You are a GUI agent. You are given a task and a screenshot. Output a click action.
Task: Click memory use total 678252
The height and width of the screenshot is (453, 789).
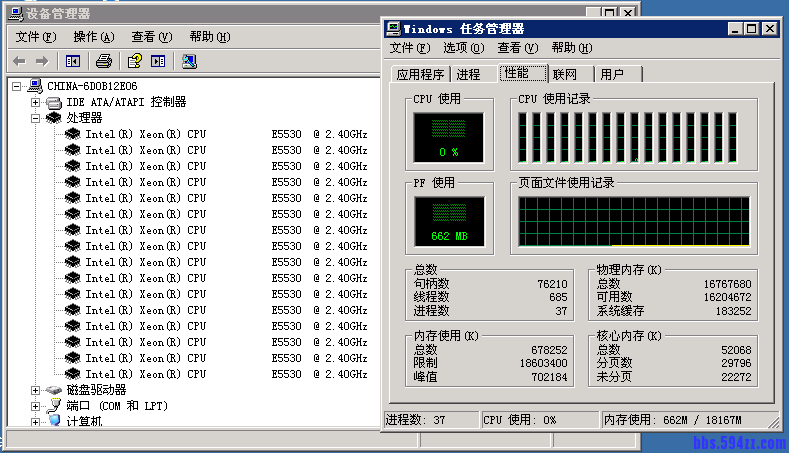click(x=549, y=350)
